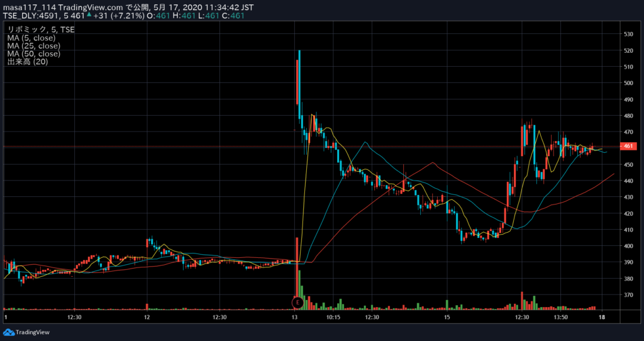Image resolution: width=644 pixels, height=341 pixels.
Task: Click the 'H:461' high value
Action: pos(183,16)
